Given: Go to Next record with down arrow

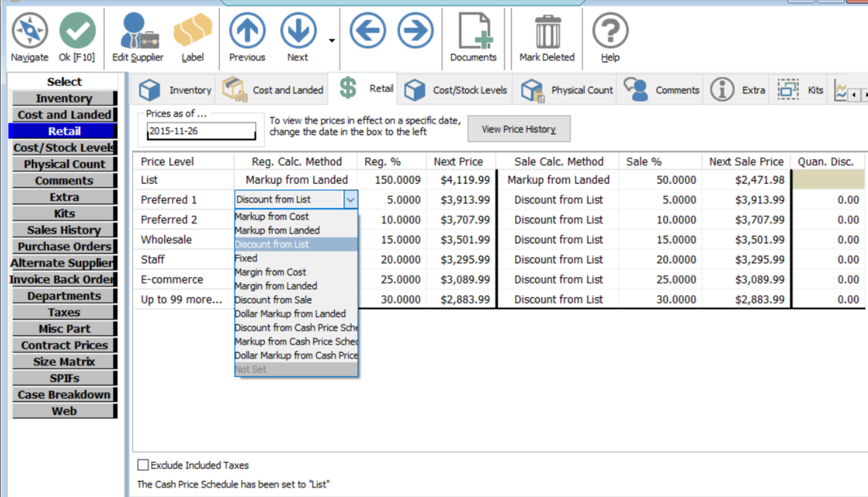Looking at the screenshot, I should click(x=298, y=31).
